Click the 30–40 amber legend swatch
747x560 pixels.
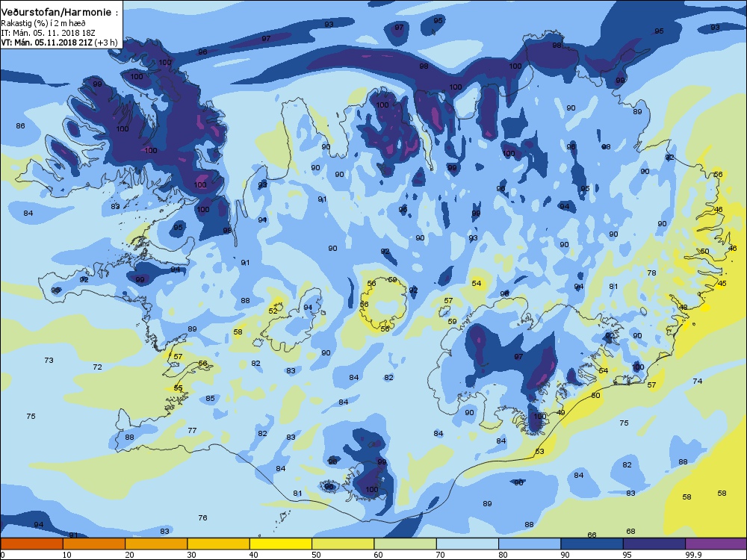[x=219, y=544]
